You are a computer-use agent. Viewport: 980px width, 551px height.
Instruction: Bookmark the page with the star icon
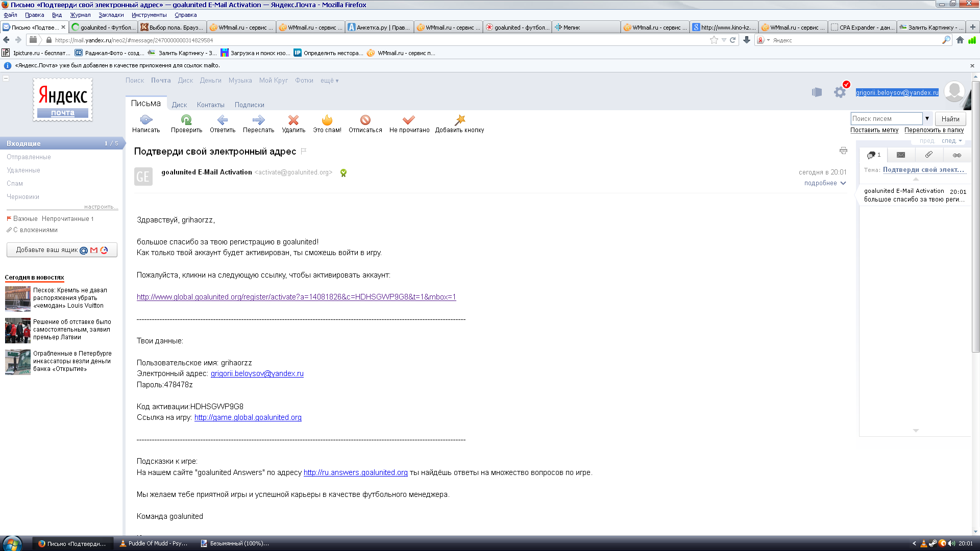coord(714,40)
